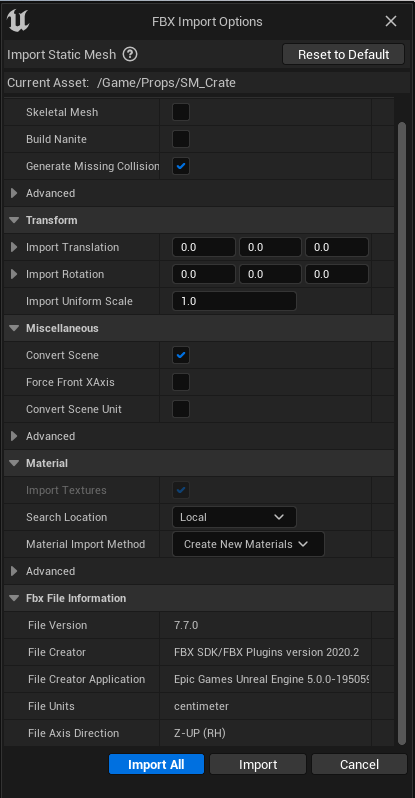This screenshot has width=415, height=798.
Task: Uncheck Generate Missing Collision
Action: 181,166
